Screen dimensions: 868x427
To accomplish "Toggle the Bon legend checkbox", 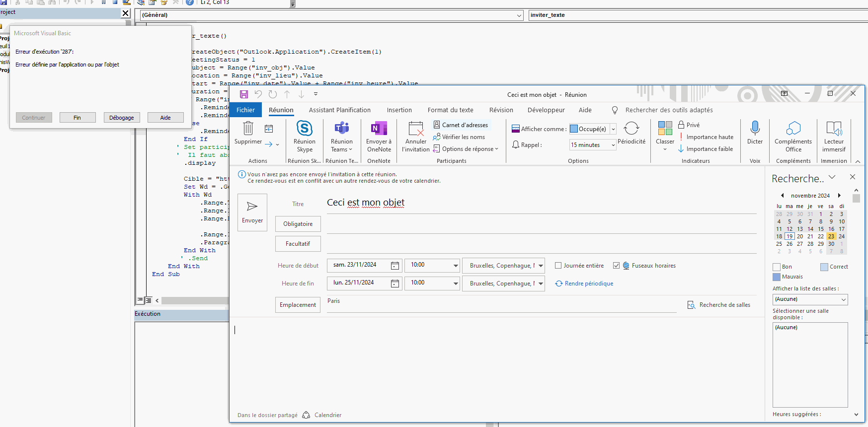I will coord(777,267).
